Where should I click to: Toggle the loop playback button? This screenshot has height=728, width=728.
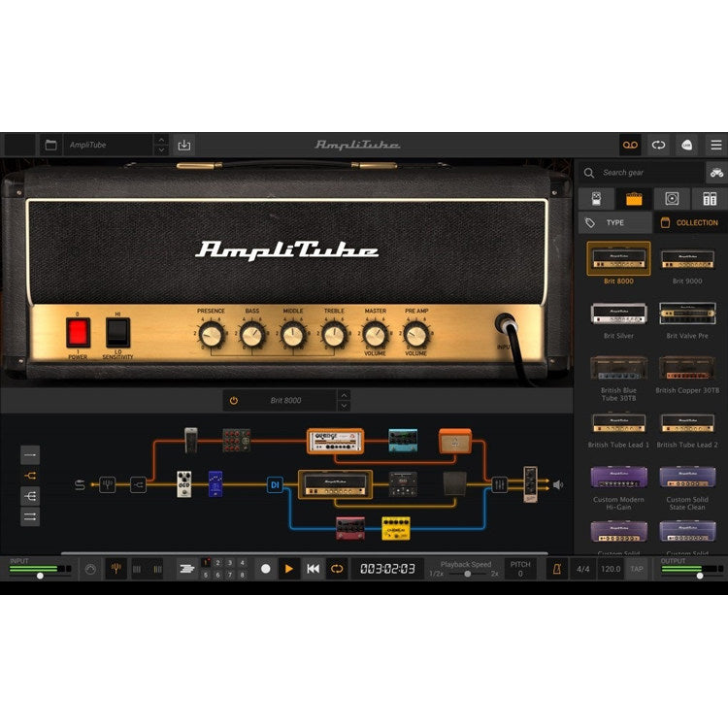tap(337, 569)
